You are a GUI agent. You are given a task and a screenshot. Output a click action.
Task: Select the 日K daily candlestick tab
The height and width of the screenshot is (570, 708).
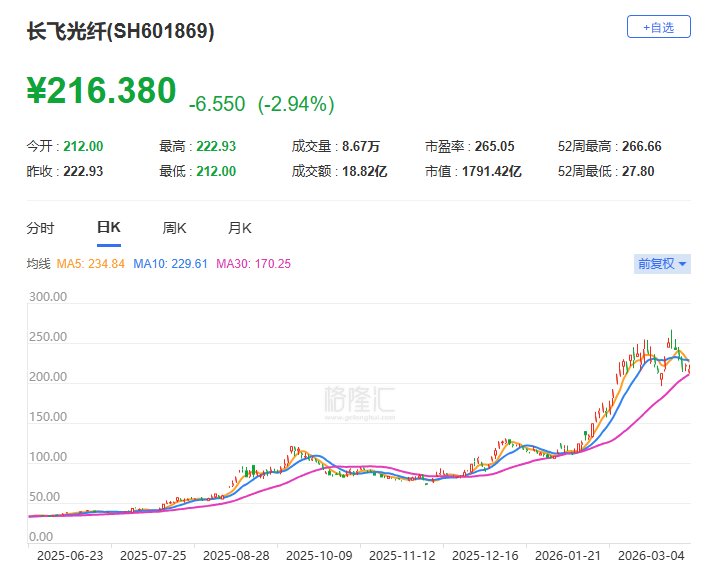109,227
